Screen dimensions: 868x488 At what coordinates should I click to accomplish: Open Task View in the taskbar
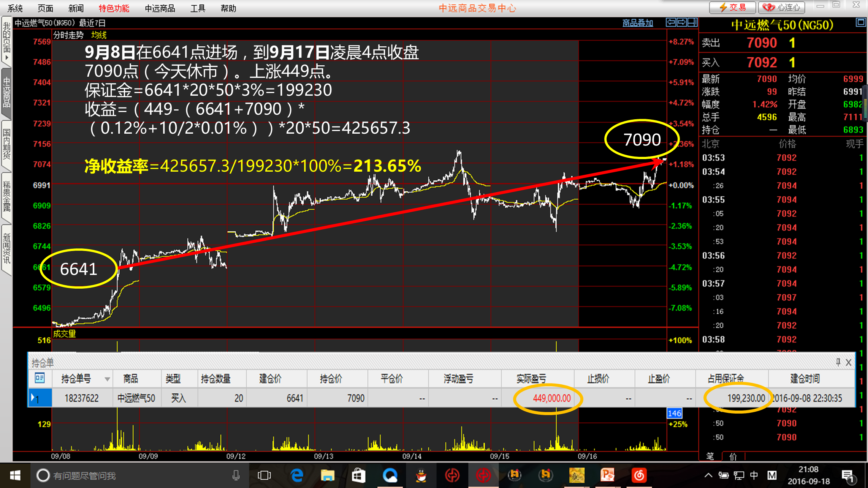[x=264, y=475]
